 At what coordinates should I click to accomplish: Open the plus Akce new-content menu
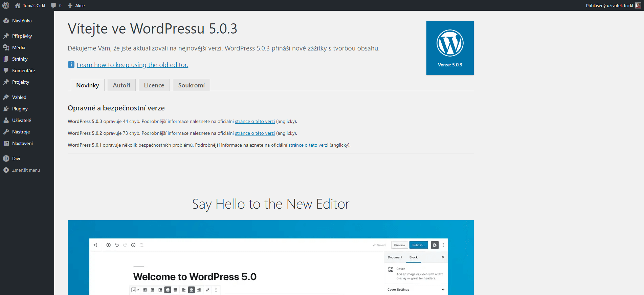point(76,5)
